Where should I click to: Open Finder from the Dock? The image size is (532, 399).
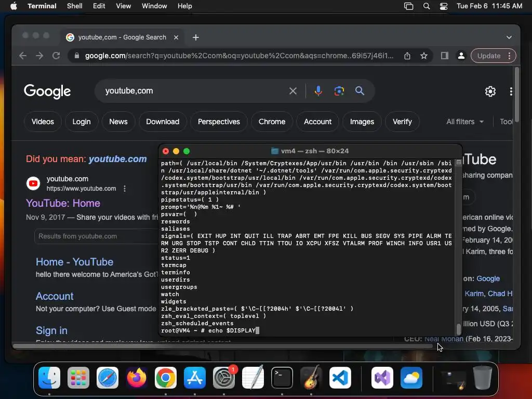click(49, 378)
